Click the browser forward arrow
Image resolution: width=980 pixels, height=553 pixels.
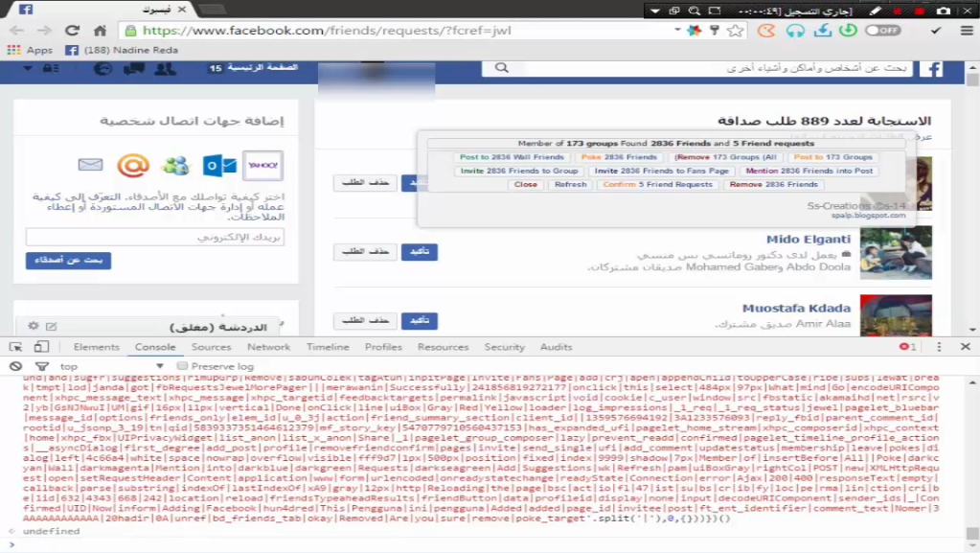pyautogui.click(x=44, y=30)
